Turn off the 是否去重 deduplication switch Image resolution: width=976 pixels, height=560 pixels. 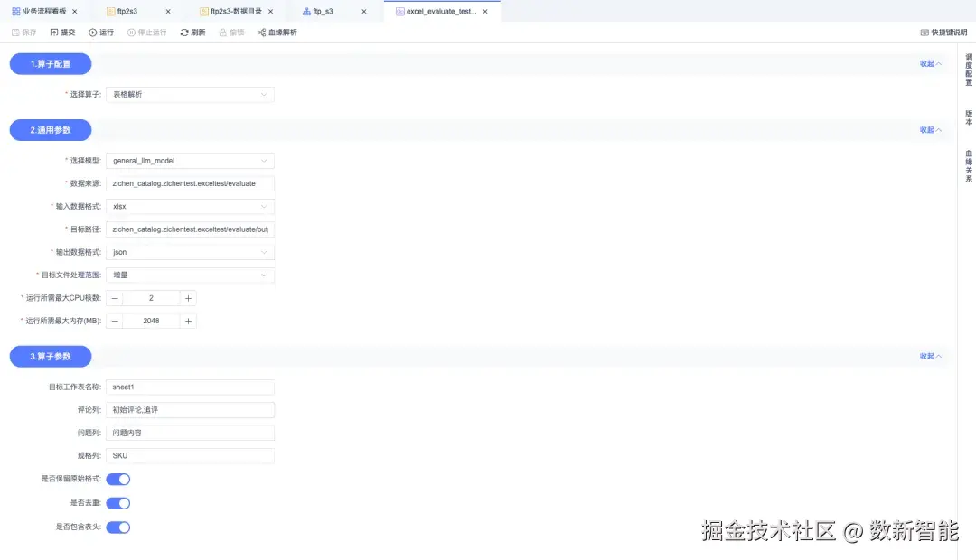point(117,502)
